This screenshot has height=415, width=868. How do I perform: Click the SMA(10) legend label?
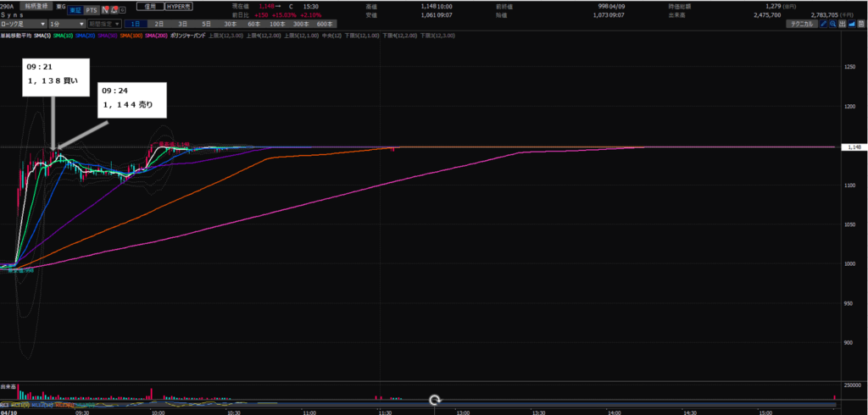[63, 35]
